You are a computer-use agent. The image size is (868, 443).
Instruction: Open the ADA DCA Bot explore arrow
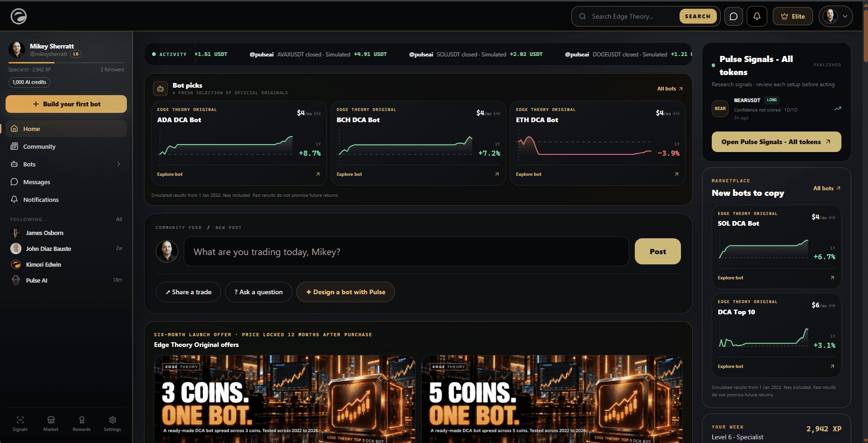318,174
